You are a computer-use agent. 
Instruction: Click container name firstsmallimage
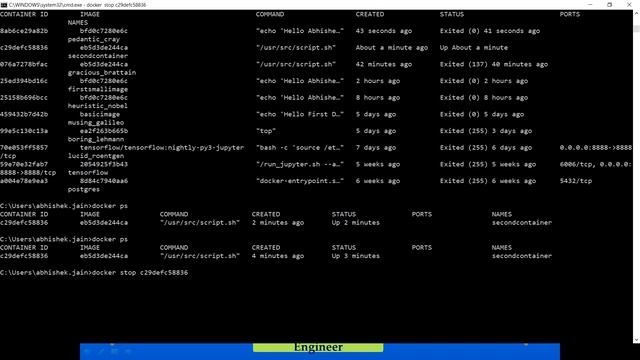tap(98, 89)
